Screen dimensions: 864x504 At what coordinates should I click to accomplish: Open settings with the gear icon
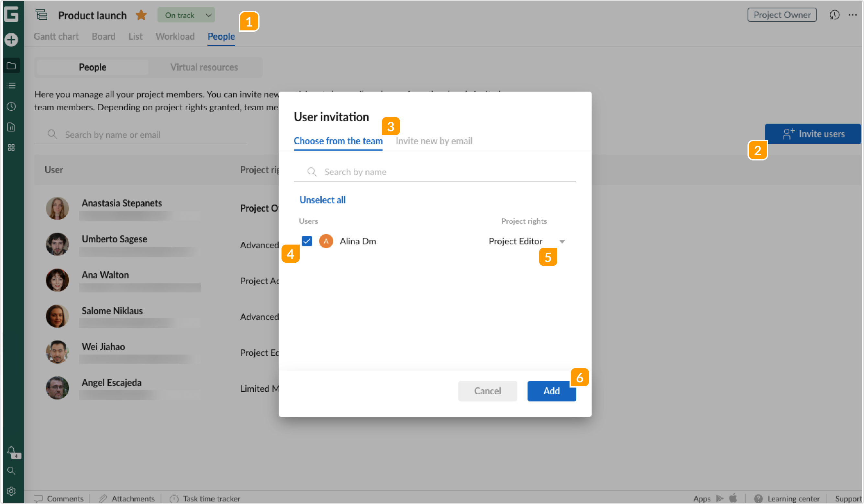[12, 491]
